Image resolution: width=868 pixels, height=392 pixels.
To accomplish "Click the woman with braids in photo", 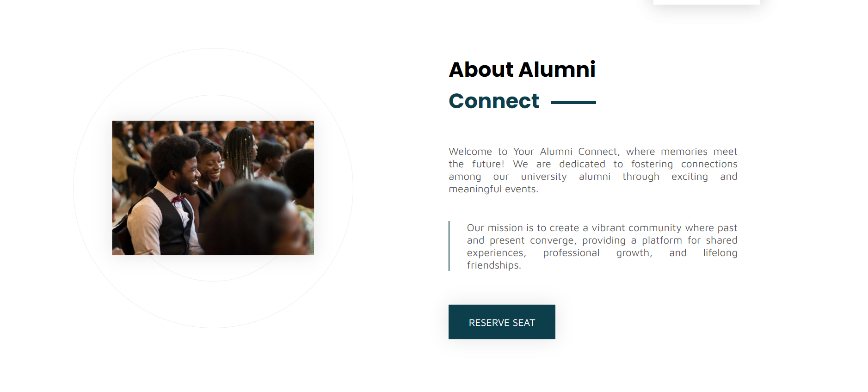I will (x=240, y=148).
